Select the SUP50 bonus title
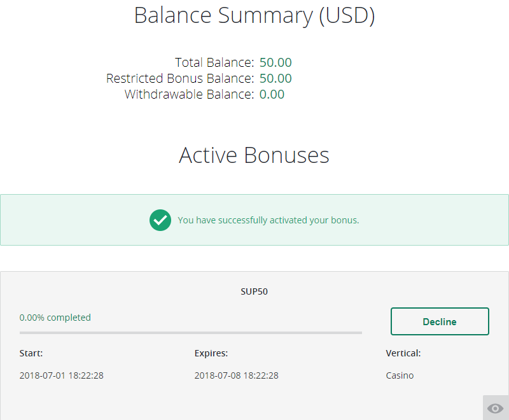This screenshot has height=420, width=509. (254, 291)
